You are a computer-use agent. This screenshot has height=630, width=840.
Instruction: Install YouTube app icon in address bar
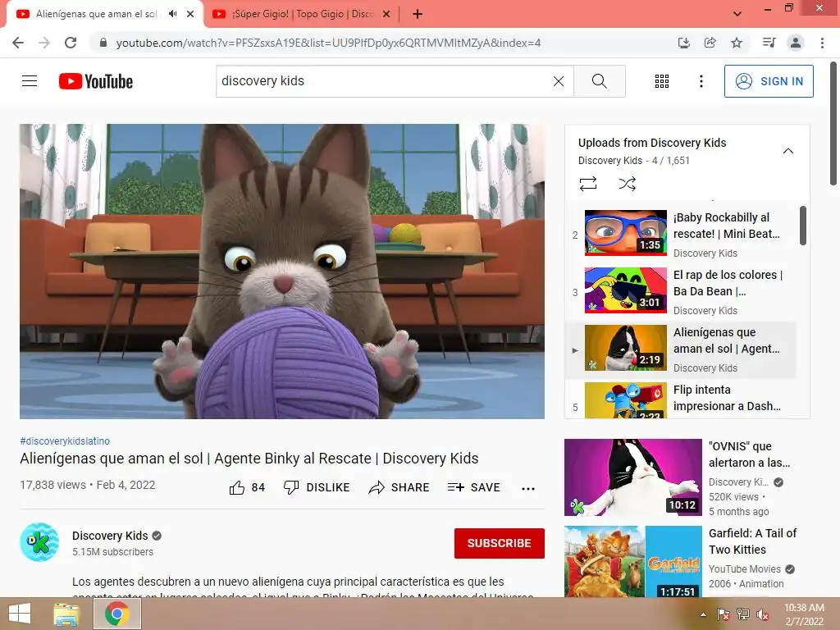pos(683,43)
